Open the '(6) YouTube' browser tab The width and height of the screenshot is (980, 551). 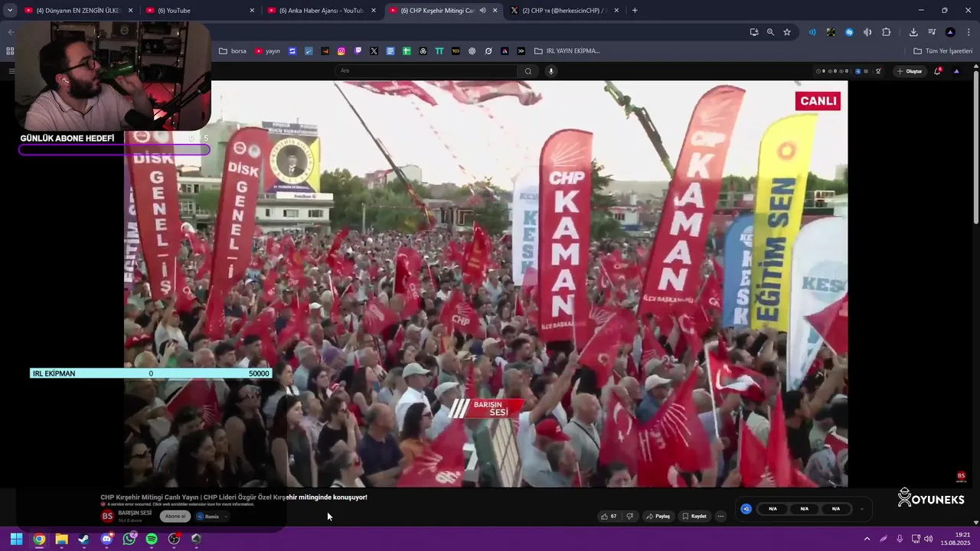(x=199, y=11)
